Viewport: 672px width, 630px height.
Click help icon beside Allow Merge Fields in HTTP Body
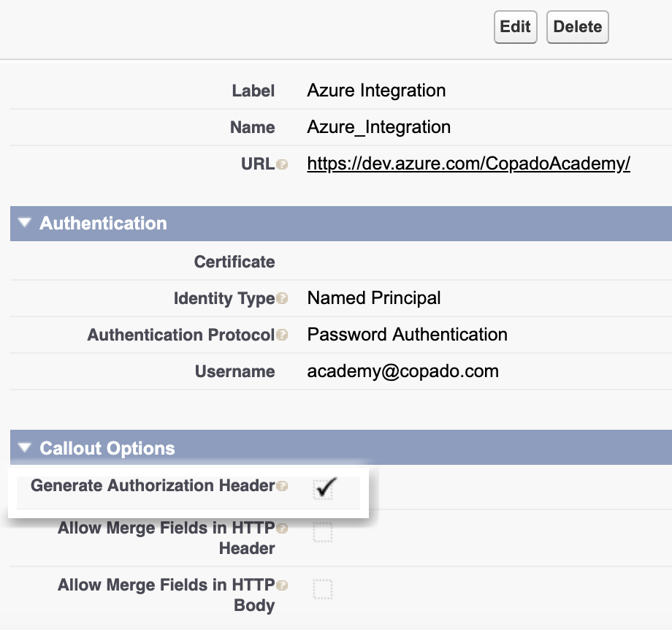click(x=282, y=585)
